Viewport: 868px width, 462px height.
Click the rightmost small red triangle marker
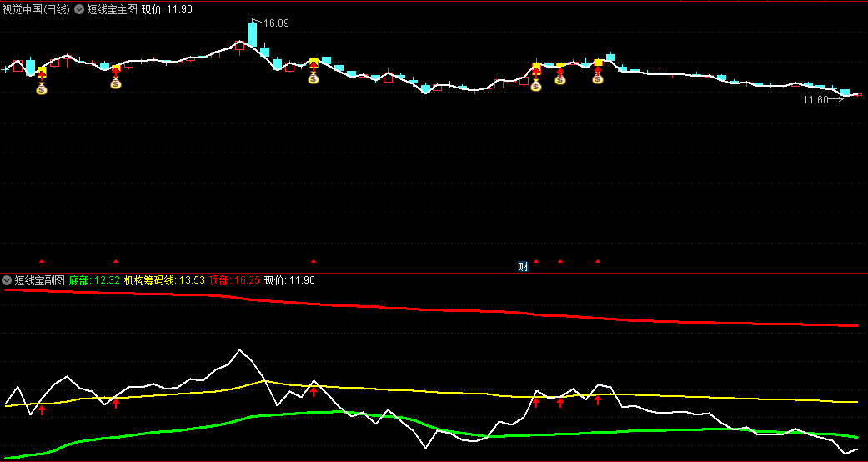point(598,260)
